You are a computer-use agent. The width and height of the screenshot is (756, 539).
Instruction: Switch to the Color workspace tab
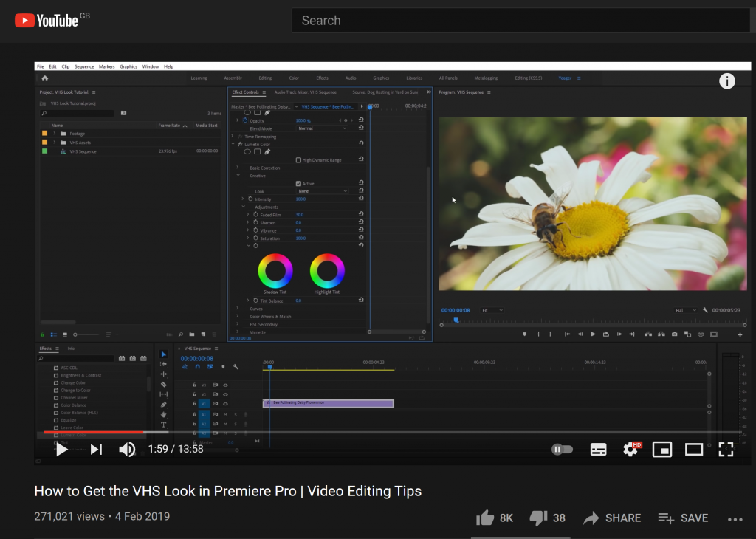click(x=294, y=78)
